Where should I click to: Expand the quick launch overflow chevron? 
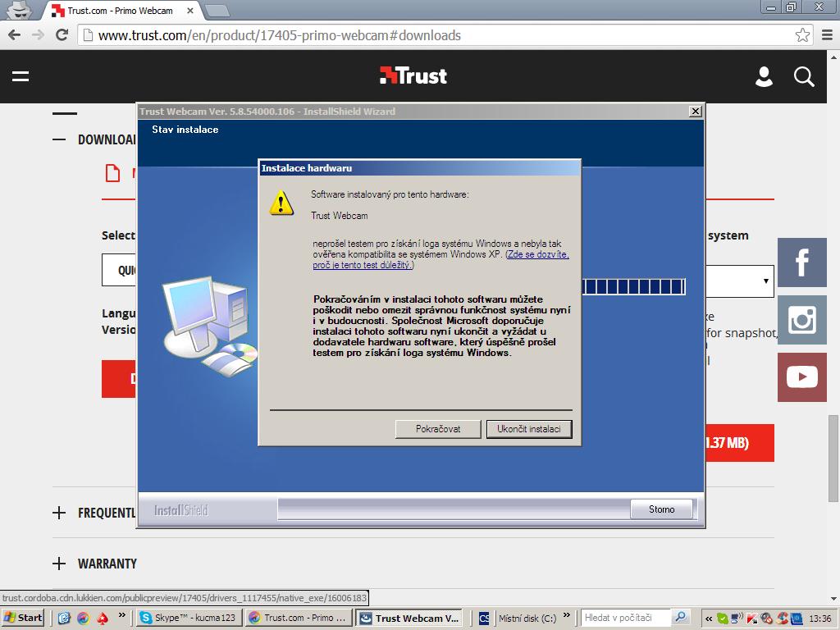click(x=122, y=615)
